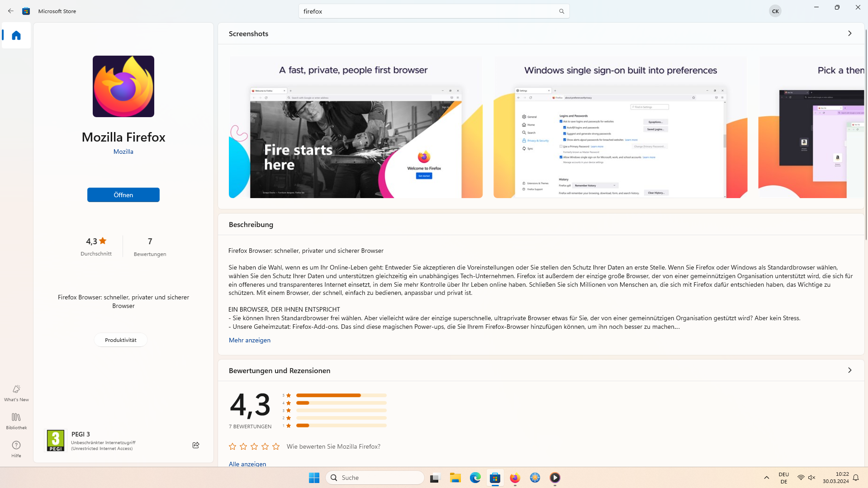Image resolution: width=868 pixels, height=488 pixels.
Task: Click the search magnifier icon
Action: [561, 11]
